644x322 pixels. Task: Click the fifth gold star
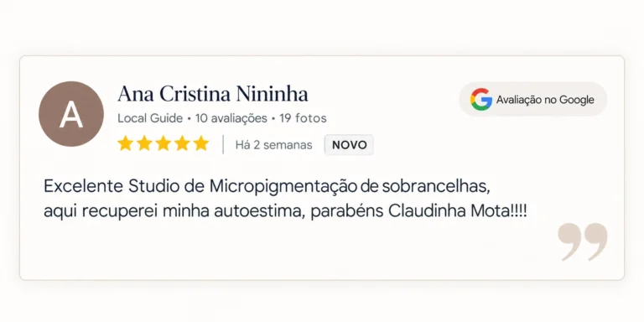coord(201,143)
